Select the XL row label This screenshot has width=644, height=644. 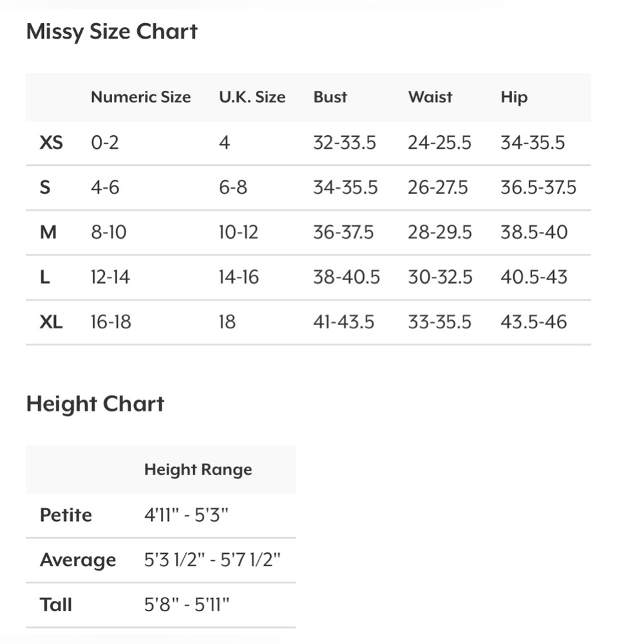[x=52, y=321]
